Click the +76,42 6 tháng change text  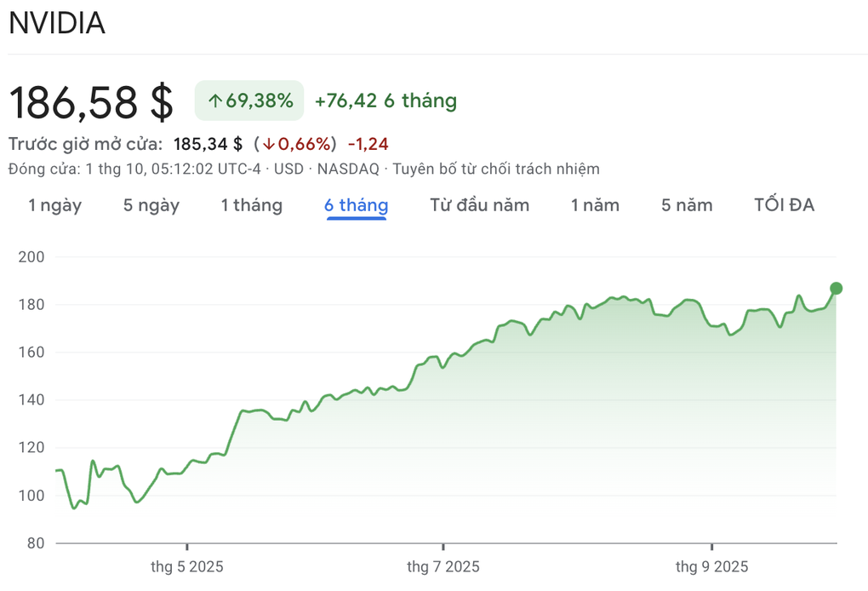385,101
